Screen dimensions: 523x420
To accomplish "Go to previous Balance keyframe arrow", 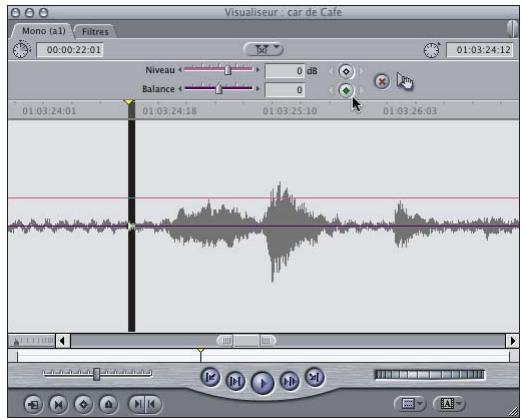I will 331,90.
